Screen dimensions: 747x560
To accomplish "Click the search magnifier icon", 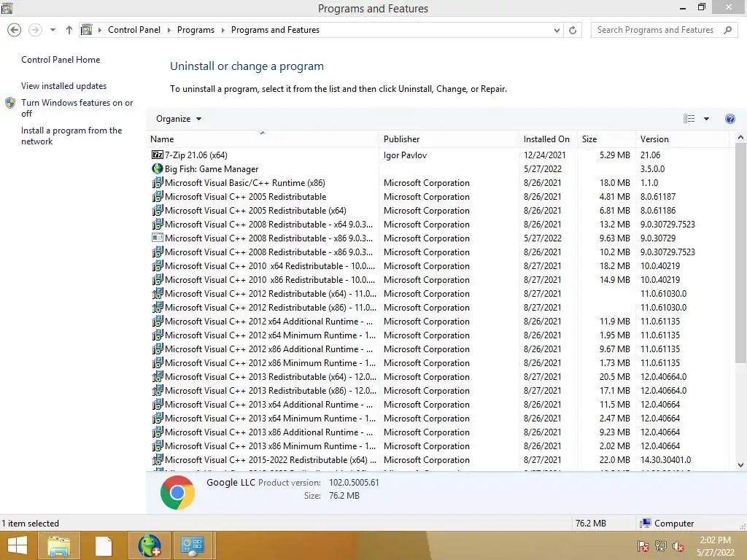I will 727,30.
